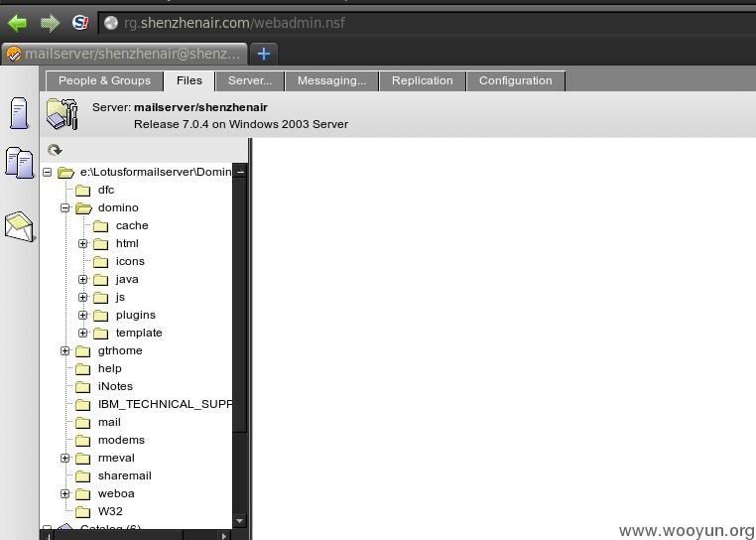
Task: Expand the gtrhome folder node
Action: [65, 350]
